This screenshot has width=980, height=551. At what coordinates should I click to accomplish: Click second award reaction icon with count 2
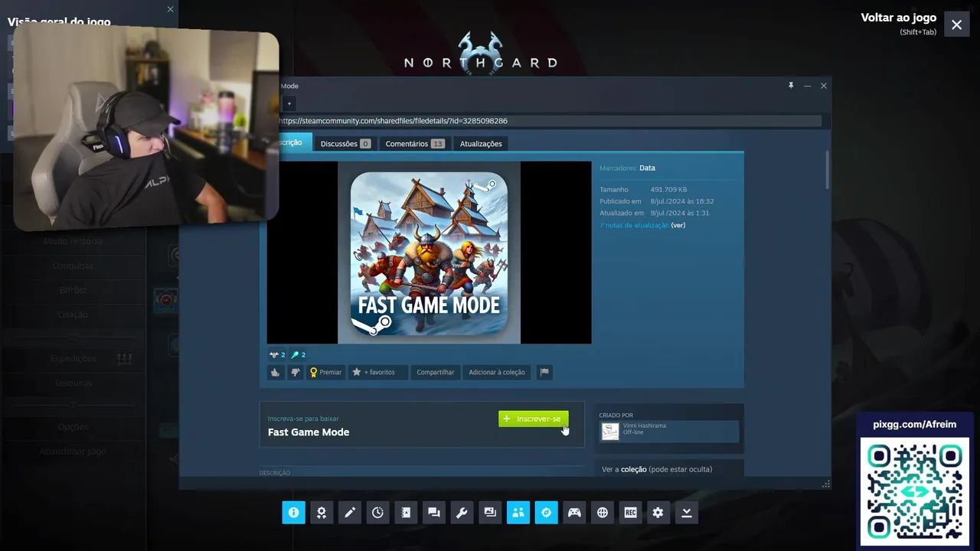pyautogui.click(x=298, y=355)
